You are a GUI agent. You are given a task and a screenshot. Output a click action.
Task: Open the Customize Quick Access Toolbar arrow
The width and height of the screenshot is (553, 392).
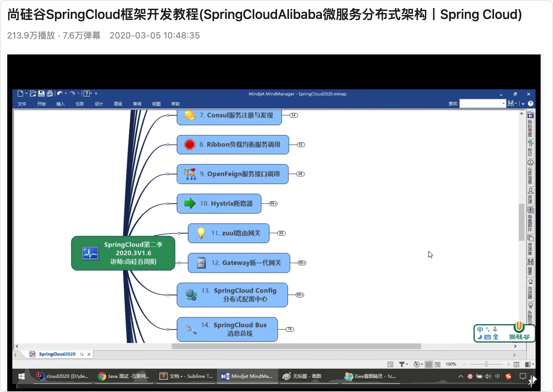[x=96, y=94]
